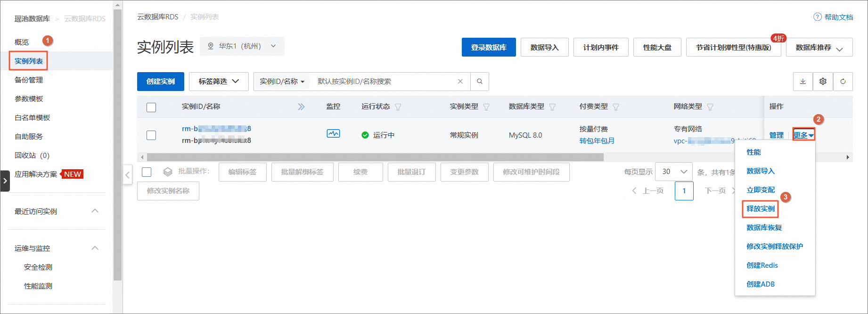
Task: Collapse the 运维与监控 section
Action: point(95,248)
